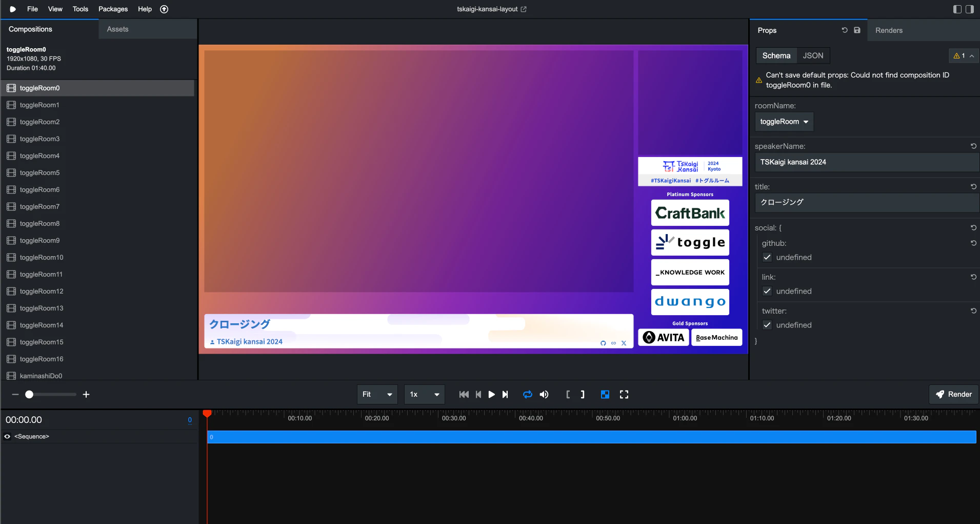This screenshot has width=980, height=524.
Task: Open the Packages menu
Action: [113, 9]
